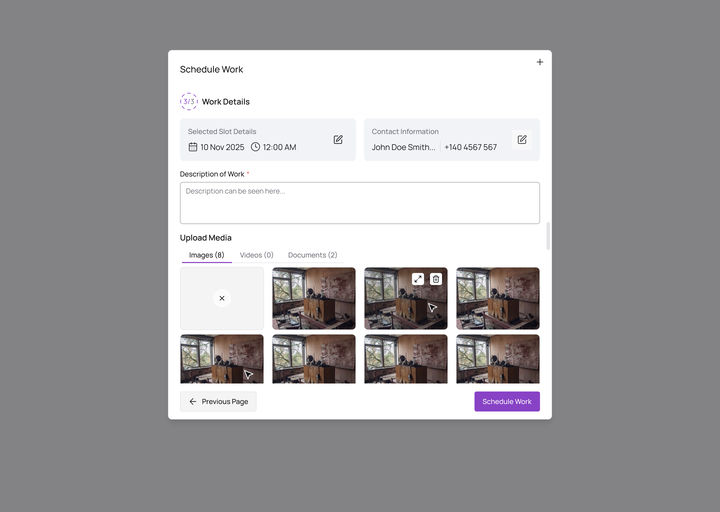Close the Schedule Work dialog
This screenshot has width=720, height=512.
[x=540, y=62]
